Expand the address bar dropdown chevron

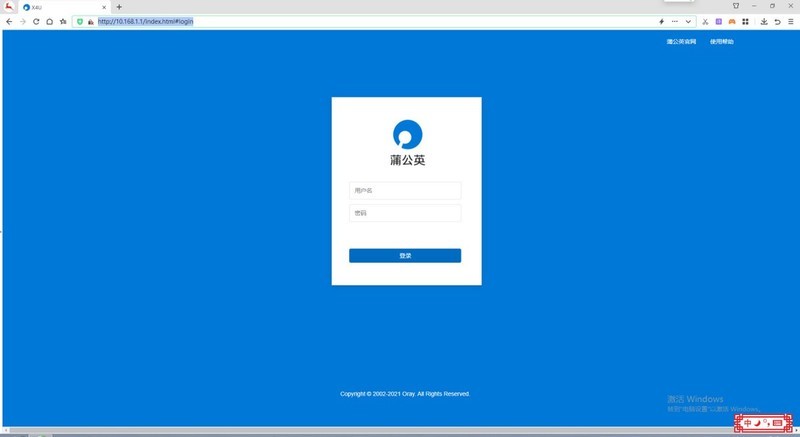[688, 21]
